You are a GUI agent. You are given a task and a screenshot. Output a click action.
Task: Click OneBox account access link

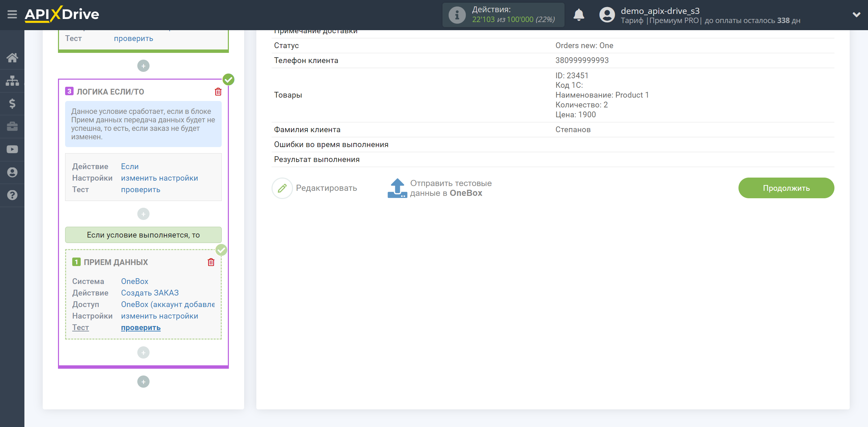click(x=168, y=304)
